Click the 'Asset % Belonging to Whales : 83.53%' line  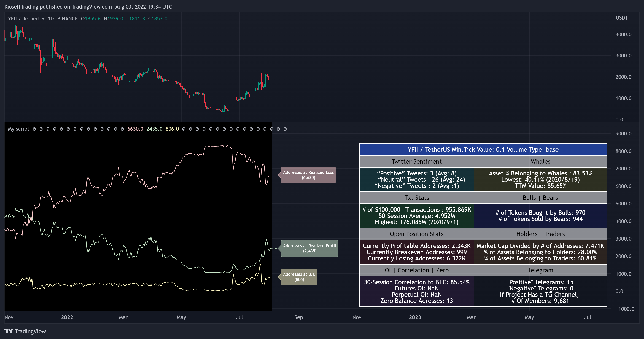tap(540, 173)
